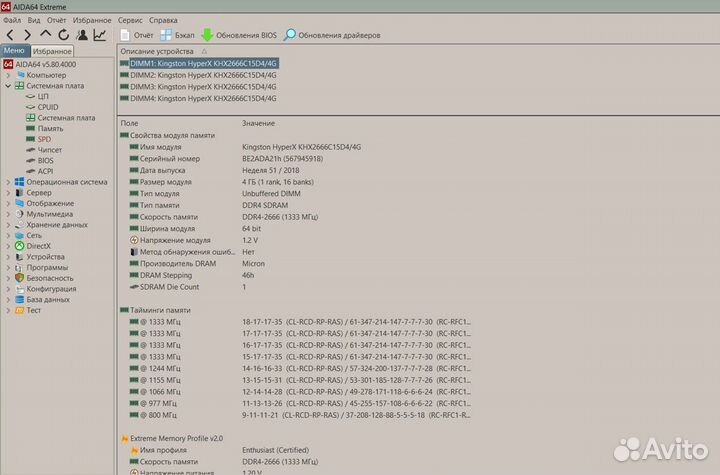720x475 pixels.
Task: Select DIMM2: Kingston HyperX module row
Action: tap(198, 75)
